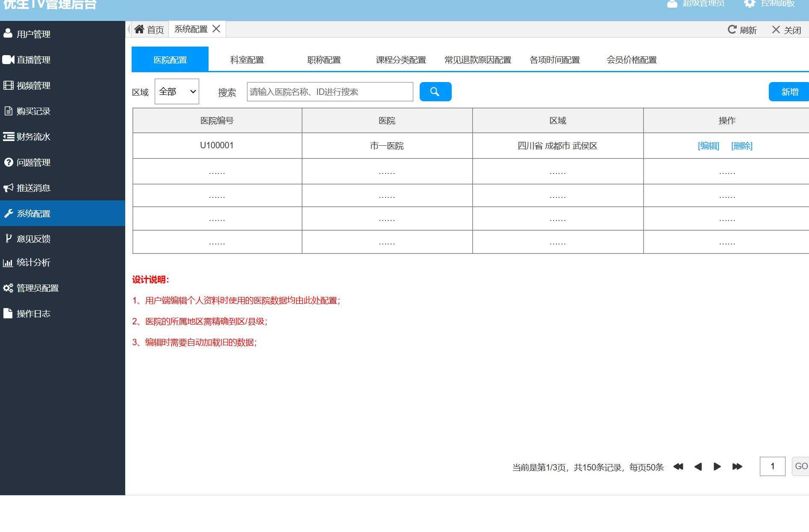Click 编辑 link for 市一医院
Viewport: 809px width, 532px height.
tap(708, 146)
